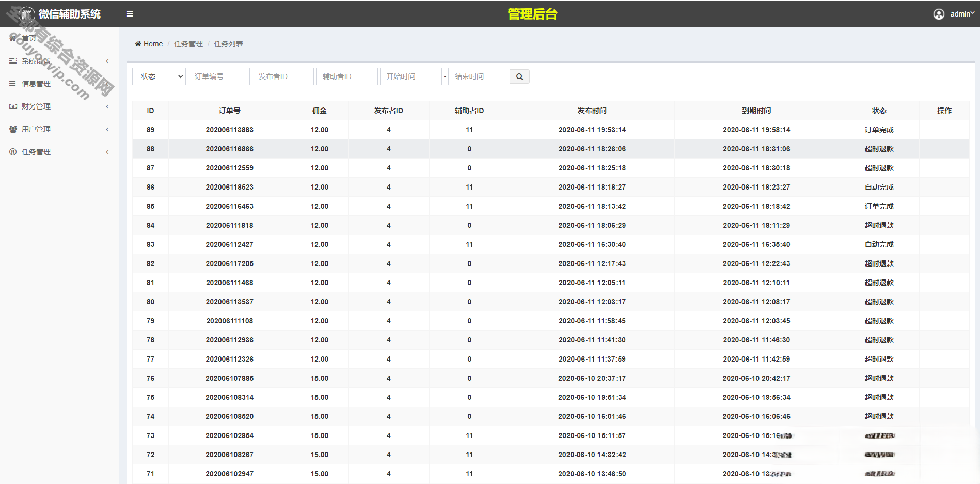The width and height of the screenshot is (980, 484).
Task: Select order number 202006113883
Action: point(230,130)
